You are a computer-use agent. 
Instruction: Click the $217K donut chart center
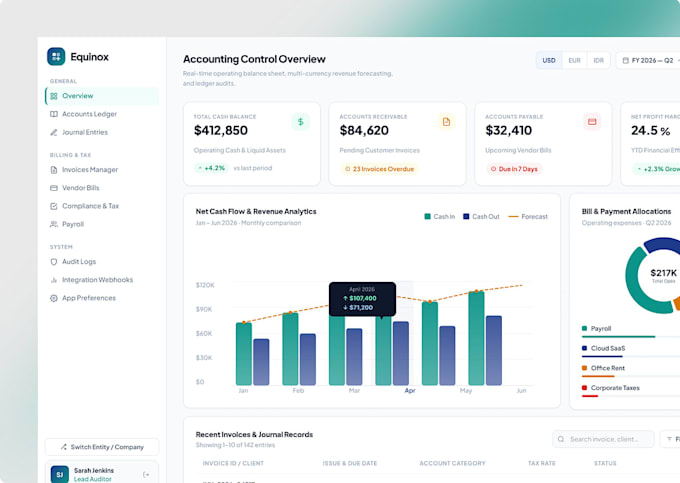coord(663,275)
